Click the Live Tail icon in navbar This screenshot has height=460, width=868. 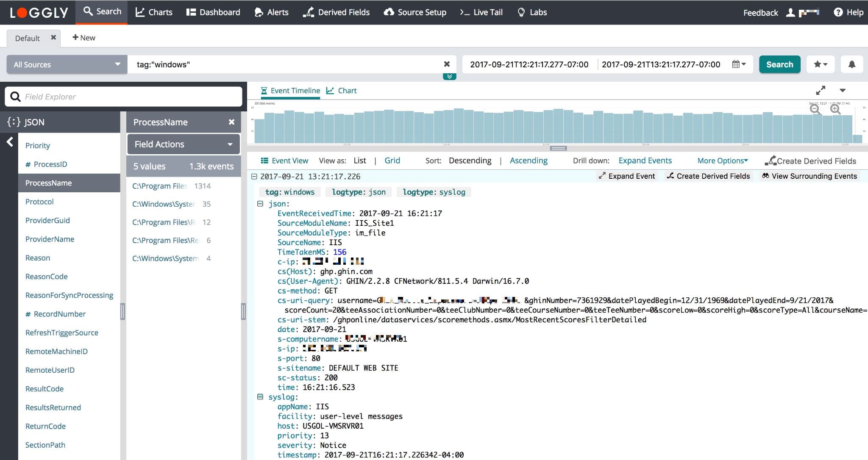463,11
